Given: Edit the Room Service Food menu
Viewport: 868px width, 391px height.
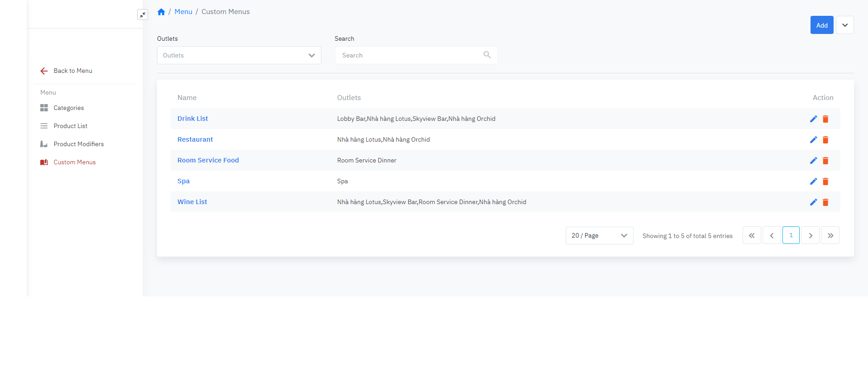Looking at the screenshot, I should coord(813,161).
